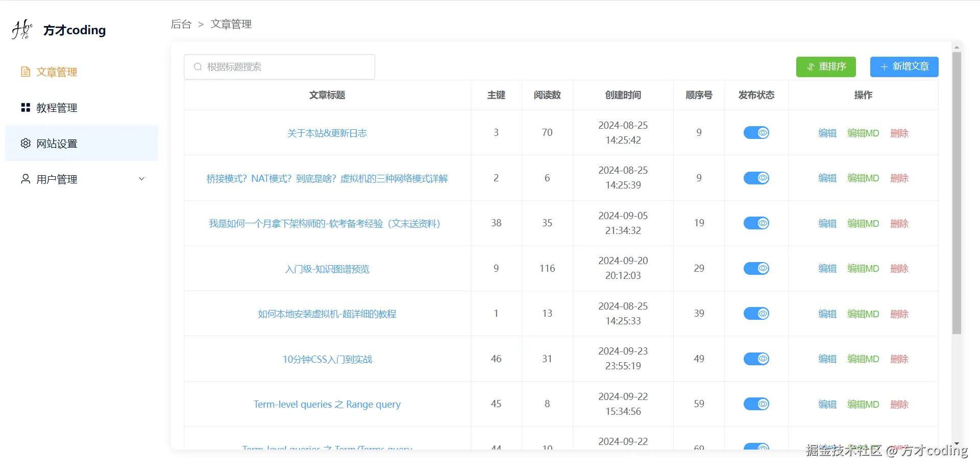Click 删除 for 10分钟CSS入门到实战
Screen dimensions: 980x471
tap(899, 359)
